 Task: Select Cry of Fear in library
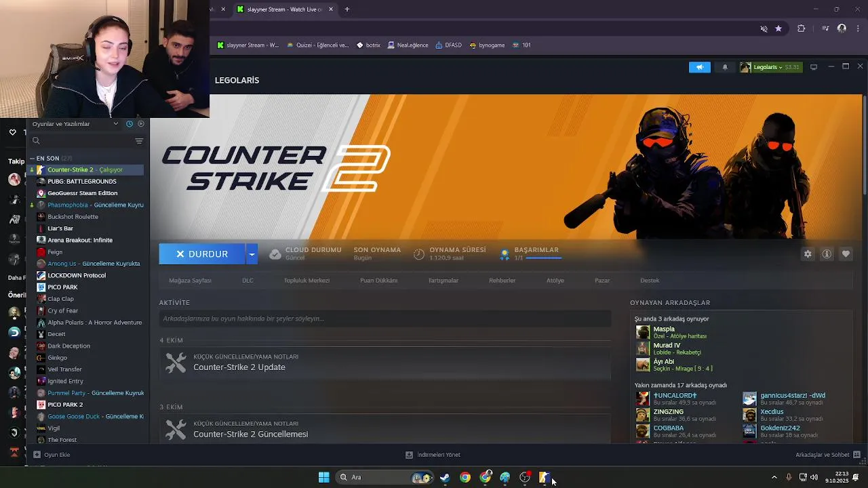[x=85, y=310]
